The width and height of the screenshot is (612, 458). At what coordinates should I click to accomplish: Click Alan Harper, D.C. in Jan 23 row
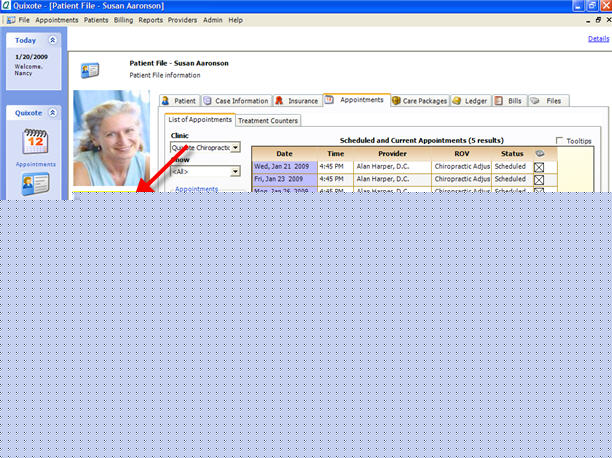pyautogui.click(x=392, y=179)
